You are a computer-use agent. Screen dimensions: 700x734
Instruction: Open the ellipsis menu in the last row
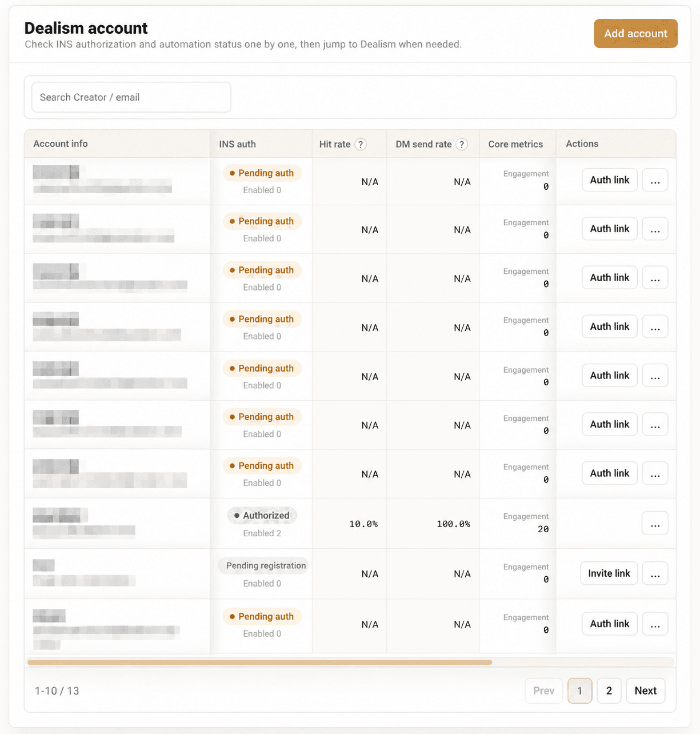655,624
